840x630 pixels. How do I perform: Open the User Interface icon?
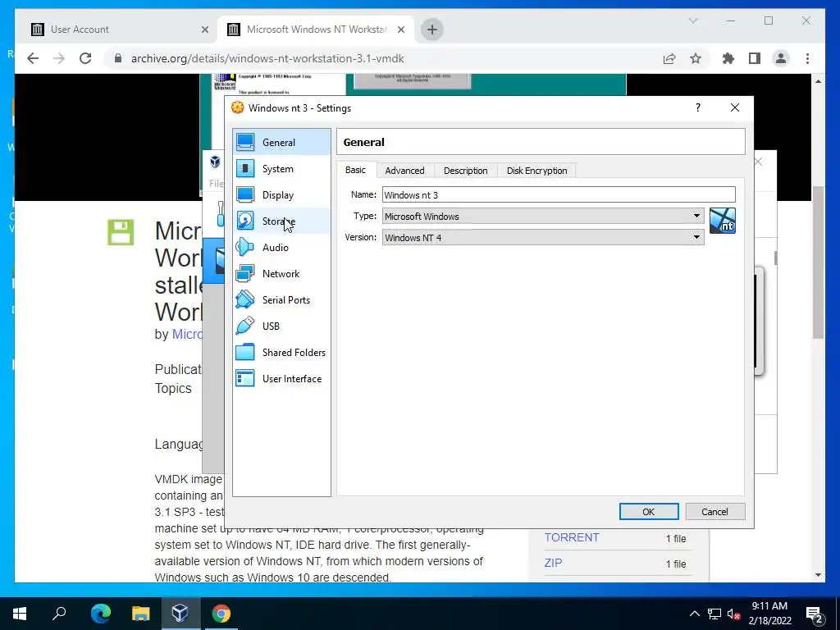point(245,378)
